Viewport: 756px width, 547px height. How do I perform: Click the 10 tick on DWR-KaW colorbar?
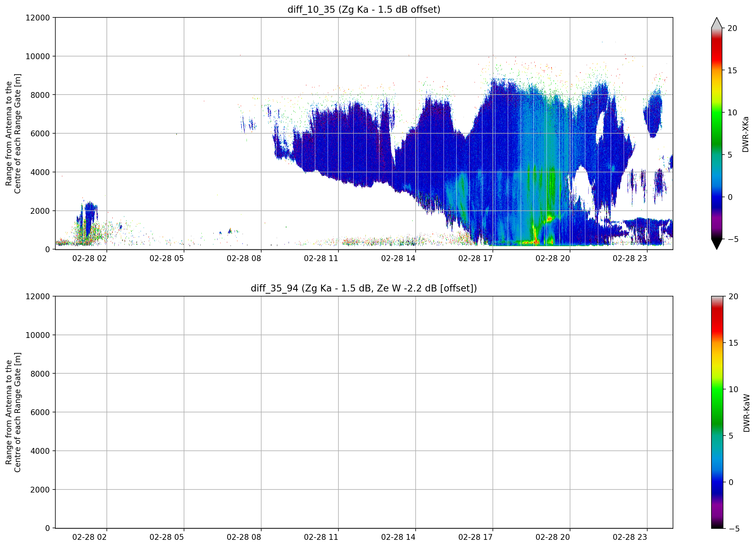(x=733, y=389)
